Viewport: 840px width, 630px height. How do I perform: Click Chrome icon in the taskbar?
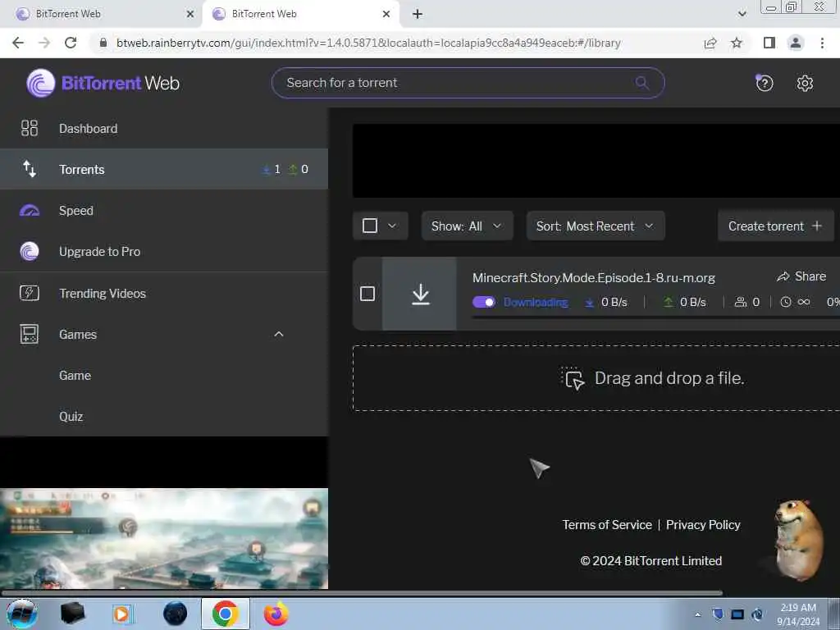(225, 614)
